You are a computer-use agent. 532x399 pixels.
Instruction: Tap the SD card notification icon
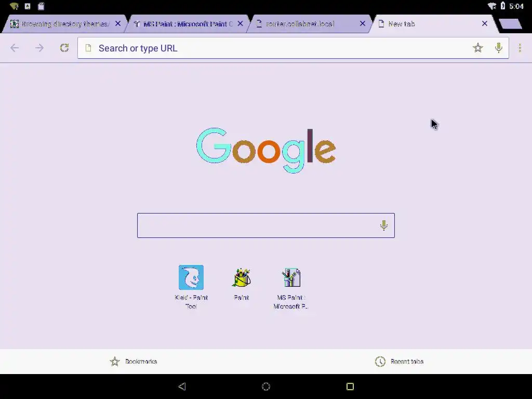(x=41, y=6)
